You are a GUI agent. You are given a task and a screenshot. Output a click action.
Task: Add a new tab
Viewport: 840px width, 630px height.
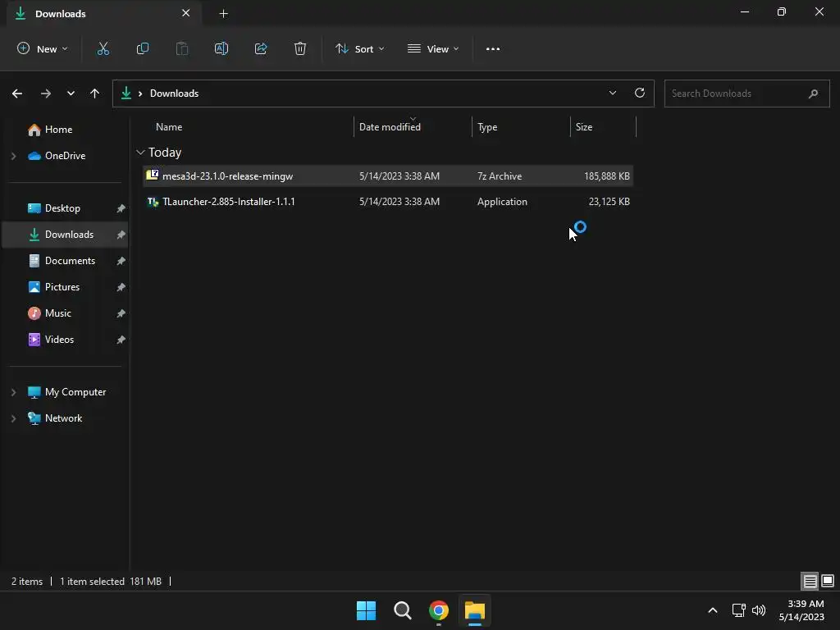click(x=223, y=14)
